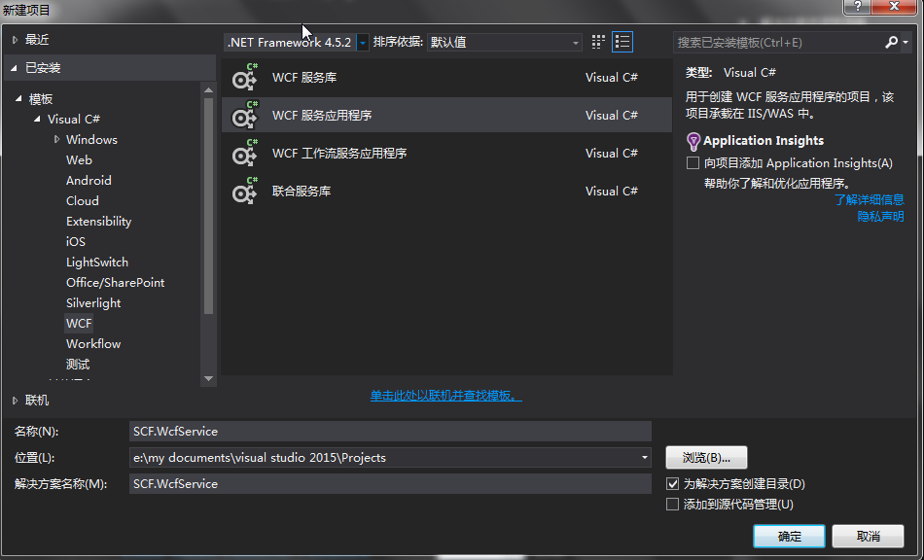Switch to medium icons list view

[622, 42]
